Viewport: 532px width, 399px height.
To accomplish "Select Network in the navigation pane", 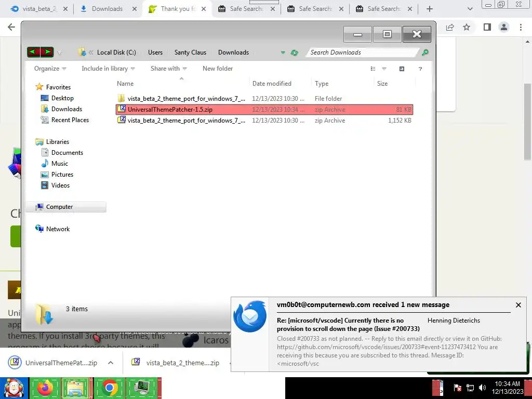I will coord(58,229).
